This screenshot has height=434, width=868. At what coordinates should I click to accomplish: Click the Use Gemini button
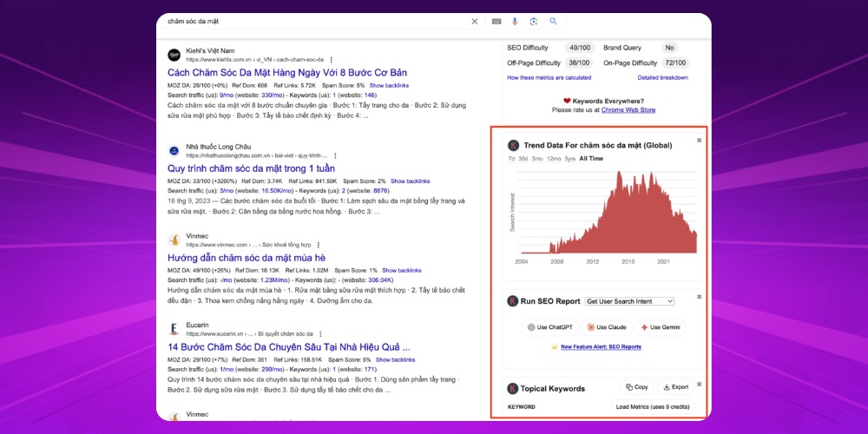point(661,327)
